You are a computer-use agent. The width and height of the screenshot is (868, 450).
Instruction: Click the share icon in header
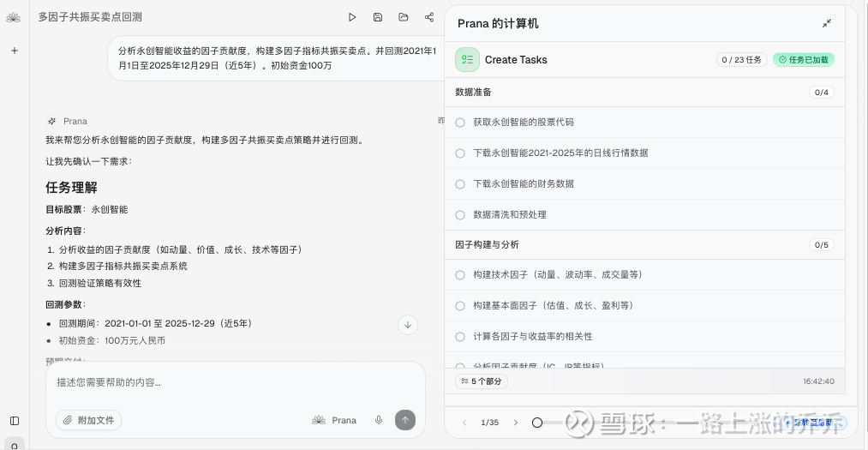(429, 17)
